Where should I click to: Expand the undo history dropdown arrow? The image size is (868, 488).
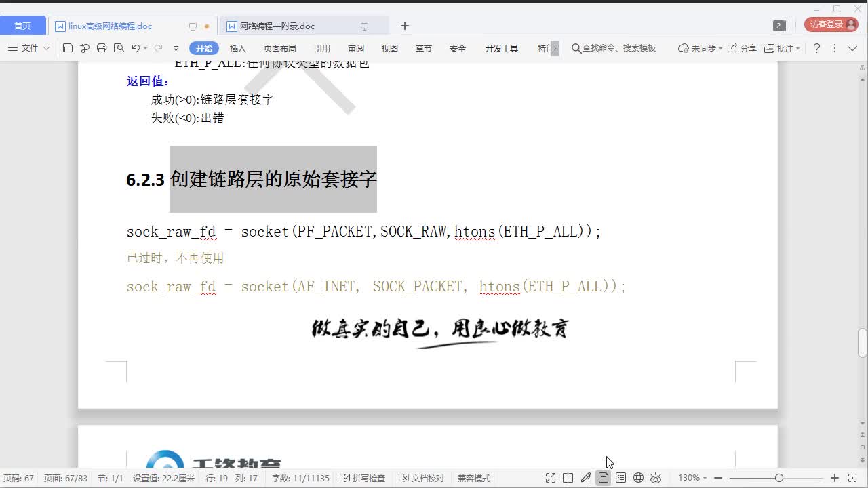(145, 49)
